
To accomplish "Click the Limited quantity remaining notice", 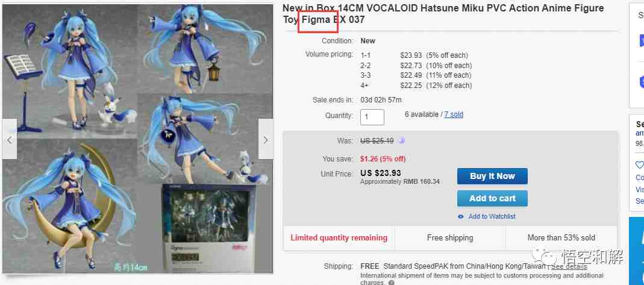I will click(339, 238).
